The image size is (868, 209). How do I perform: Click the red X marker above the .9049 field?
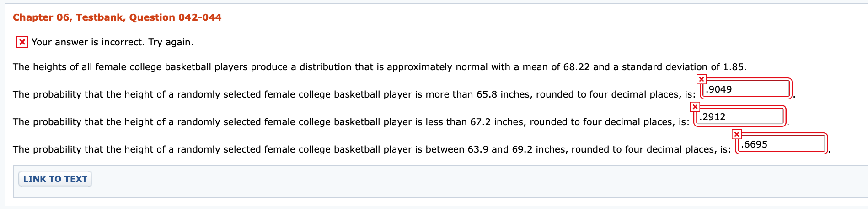[702, 79]
